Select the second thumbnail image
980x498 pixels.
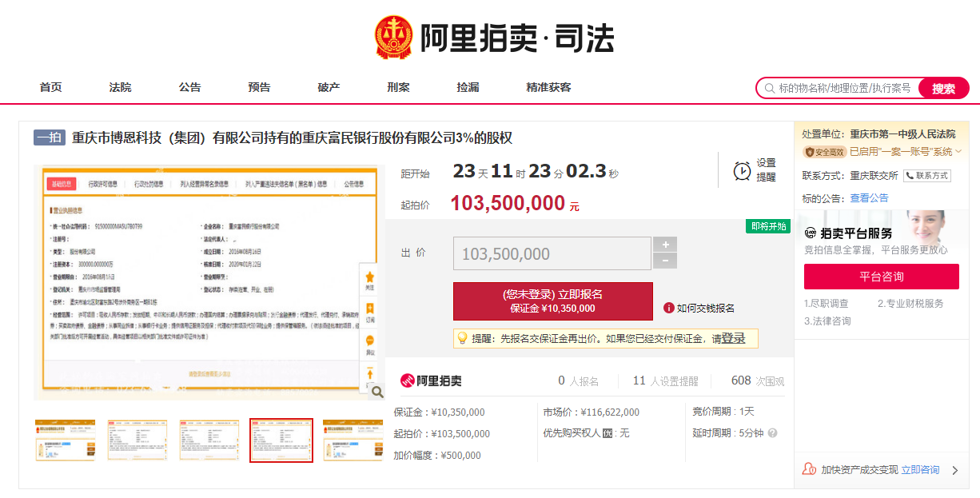point(137,440)
